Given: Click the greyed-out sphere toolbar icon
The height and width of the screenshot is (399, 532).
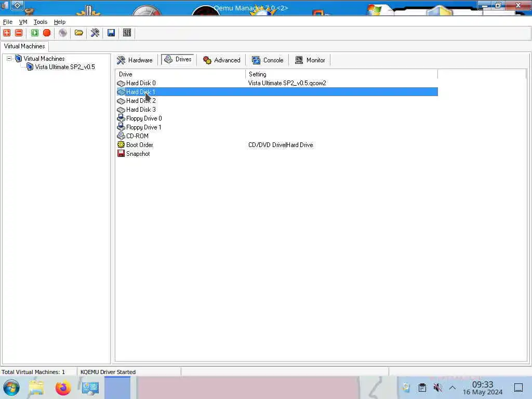Looking at the screenshot, I should coord(63,33).
